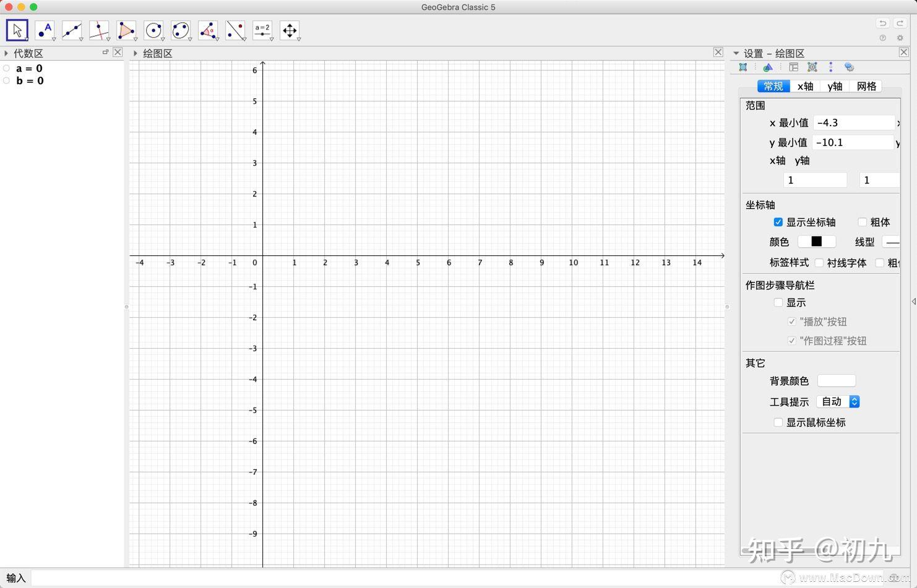
Task: Collapse the 代数区 panel triangle
Action: [6, 53]
